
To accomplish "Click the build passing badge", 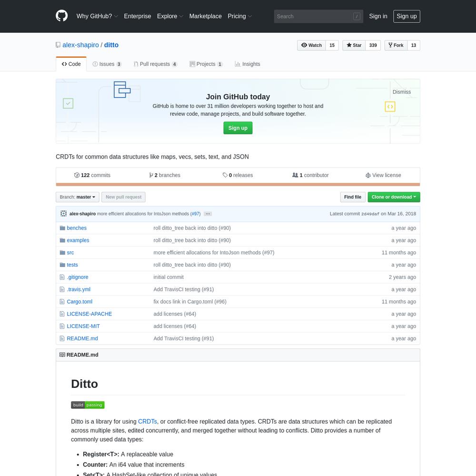I will [x=88, y=405].
